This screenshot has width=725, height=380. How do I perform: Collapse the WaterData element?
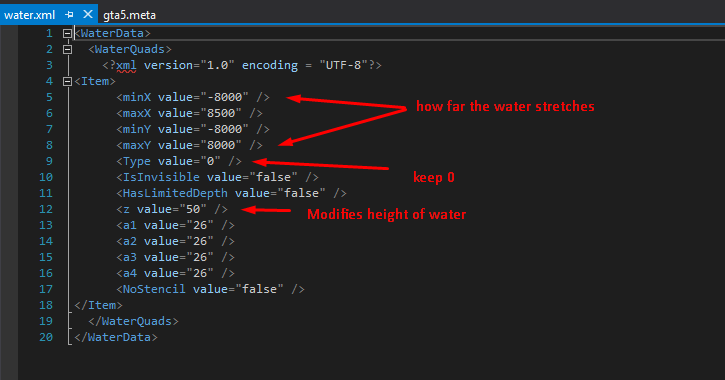coord(68,33)
